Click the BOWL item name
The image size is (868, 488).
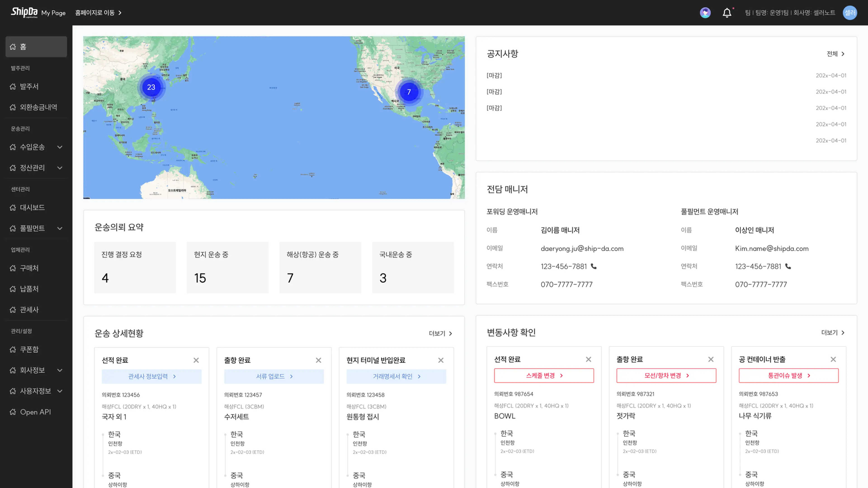click(x=505, y=416)
